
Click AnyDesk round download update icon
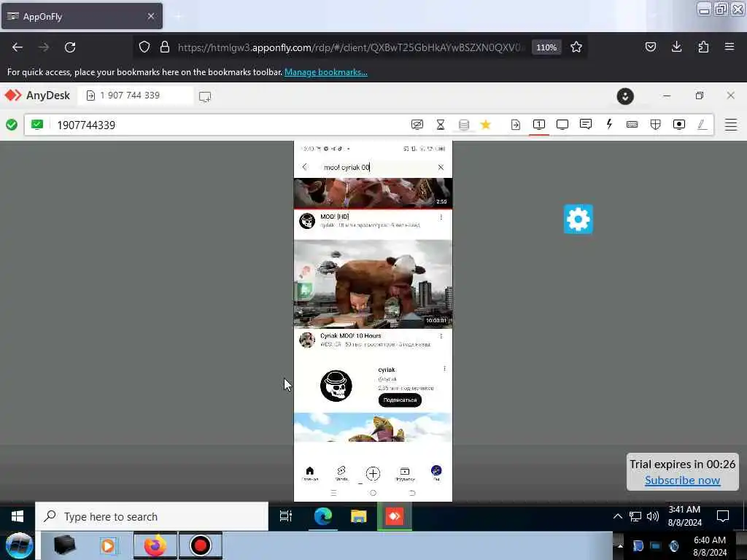tap(625, 96)
